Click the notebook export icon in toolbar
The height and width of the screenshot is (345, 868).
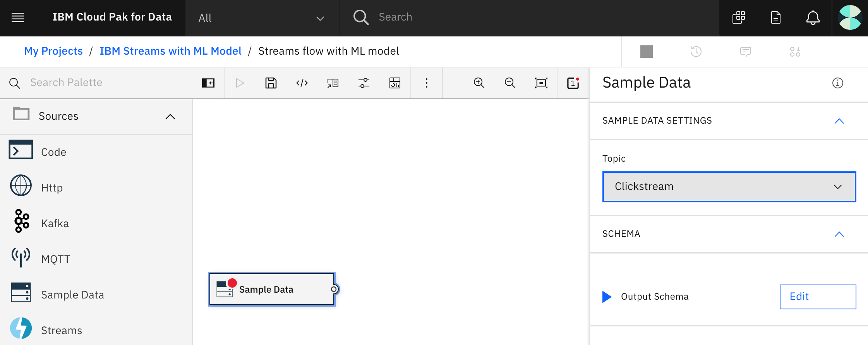pos(333,83)
